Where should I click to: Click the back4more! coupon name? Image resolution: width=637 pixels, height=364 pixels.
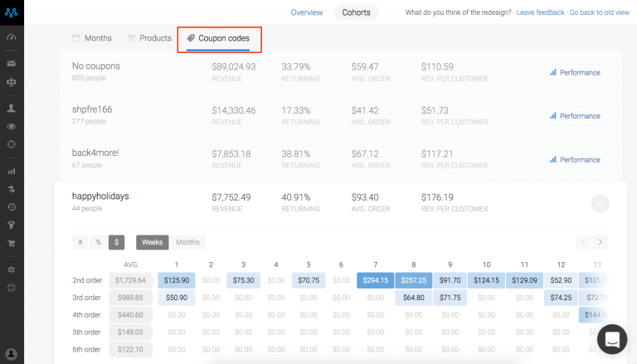pyautogui.click(x=95, y=153)
